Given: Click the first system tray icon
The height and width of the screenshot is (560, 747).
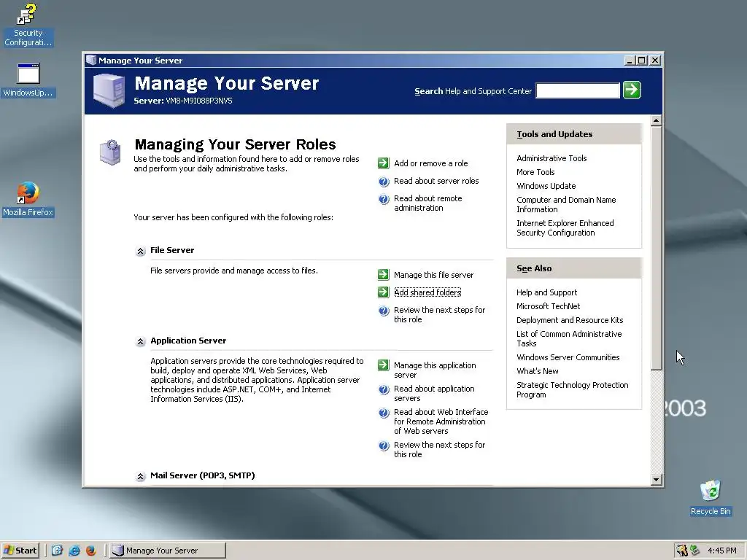Looking at the screenshot, I should 682,551.
